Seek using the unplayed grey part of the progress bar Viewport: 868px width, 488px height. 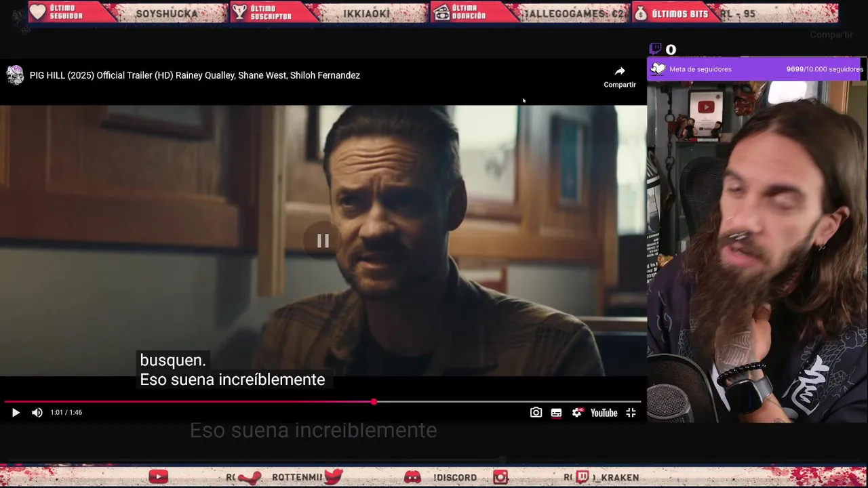tap(509, 402)
